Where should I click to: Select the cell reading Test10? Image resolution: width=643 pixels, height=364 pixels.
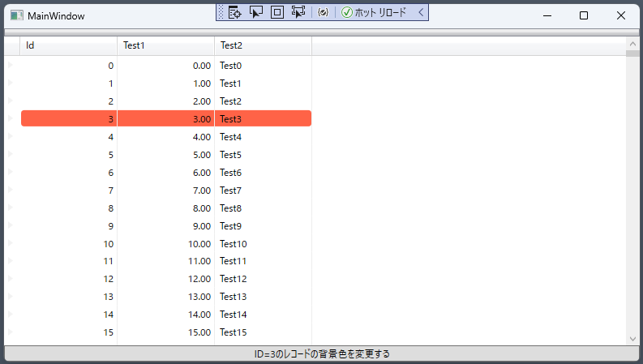click(263, 244)
